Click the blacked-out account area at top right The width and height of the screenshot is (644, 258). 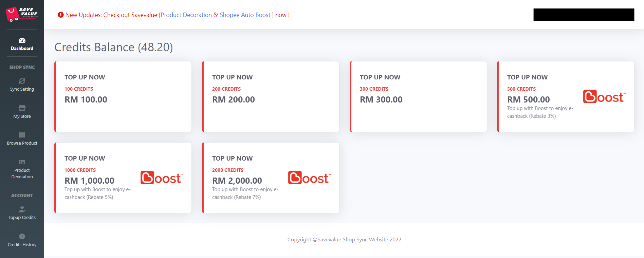tap(584, 15)
